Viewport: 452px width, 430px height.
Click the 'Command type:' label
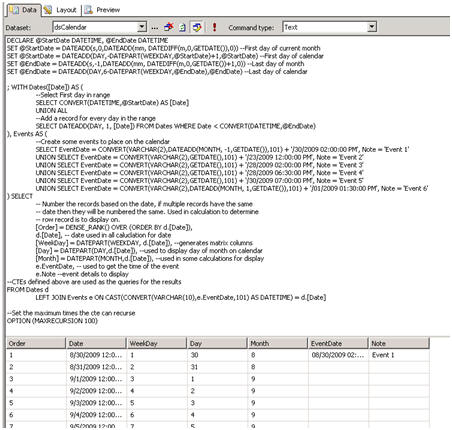coord(251,28)
